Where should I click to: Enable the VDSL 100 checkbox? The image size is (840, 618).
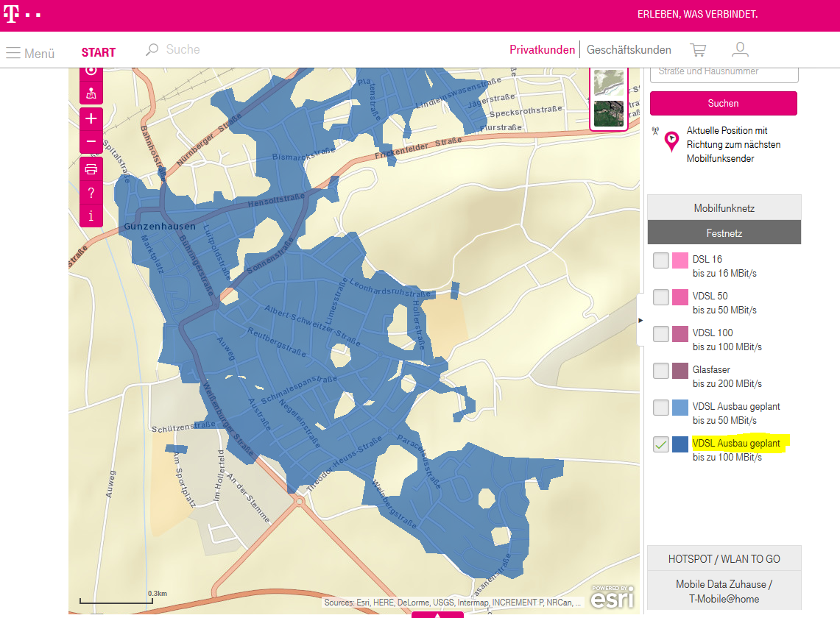click(x=661, y=333)
